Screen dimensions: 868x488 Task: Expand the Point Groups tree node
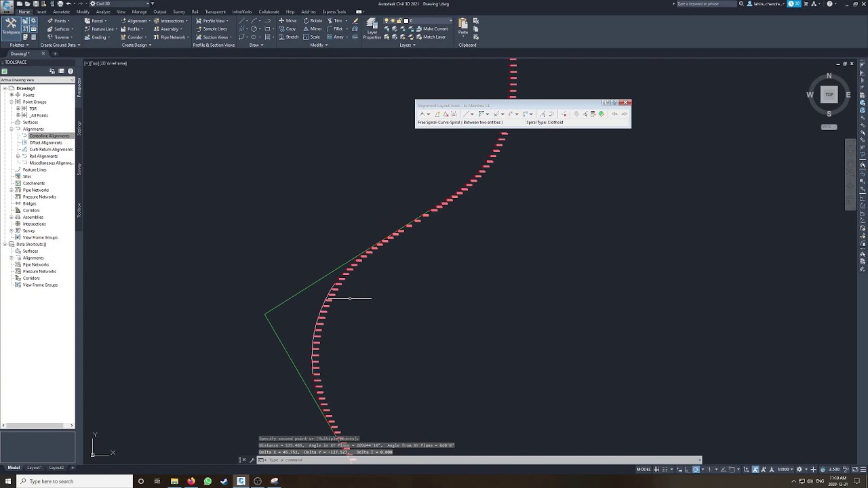pos(12,102)
